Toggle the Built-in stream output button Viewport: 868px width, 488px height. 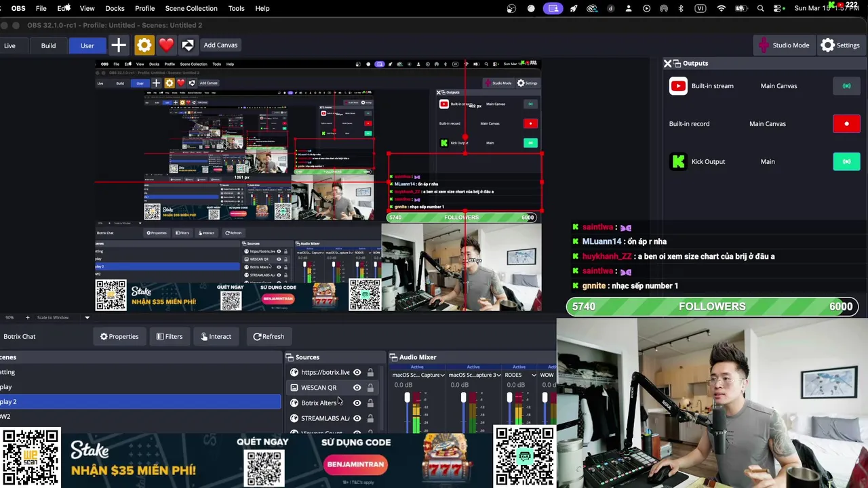point(846,86)
